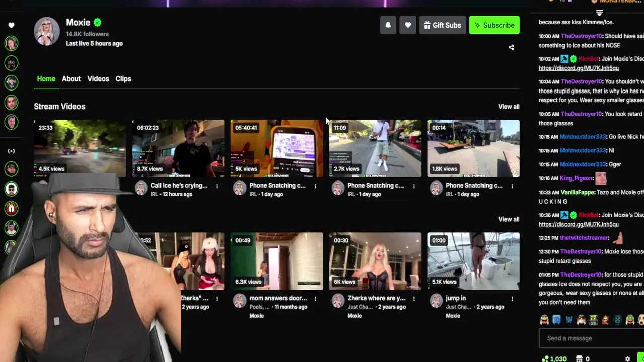Open options menu for the 00:14 Phone Snatching video
Screen dimensions: 644x362
(x=512, y=186)
